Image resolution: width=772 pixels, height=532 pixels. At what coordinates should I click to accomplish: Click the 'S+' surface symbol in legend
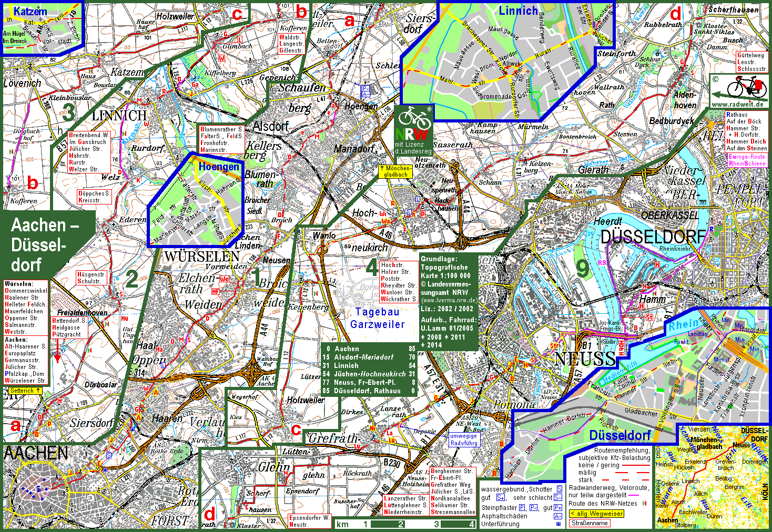pos(501,497)
